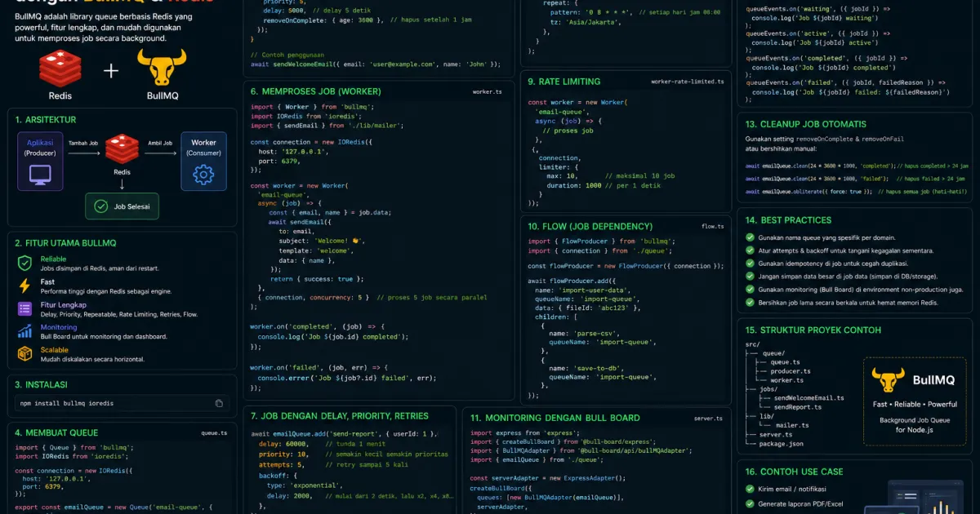Click the flow.ts file label
This screenshot has width=980, height=514.
click(x=713, y=226)
